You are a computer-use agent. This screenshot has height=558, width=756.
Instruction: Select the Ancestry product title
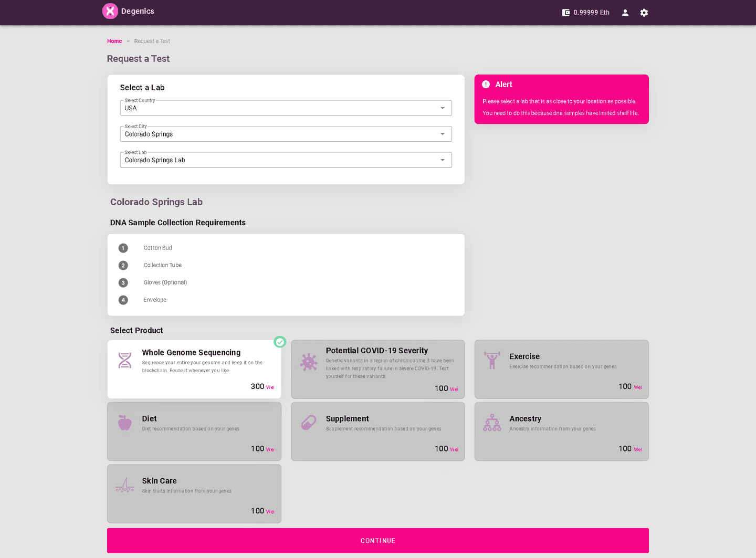pyautogui.click(x=525, y=419)
